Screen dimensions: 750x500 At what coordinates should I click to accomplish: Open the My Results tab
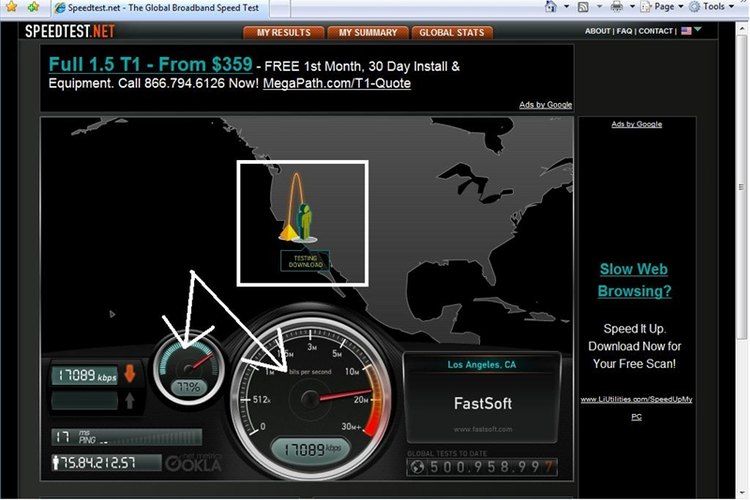(284, 33)
